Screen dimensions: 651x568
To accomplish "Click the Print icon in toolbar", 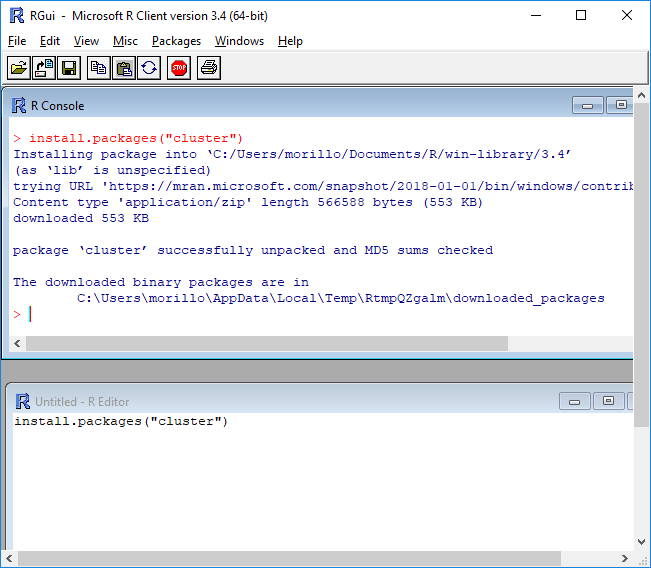I will pyautogui.click(x=209, y=68).
